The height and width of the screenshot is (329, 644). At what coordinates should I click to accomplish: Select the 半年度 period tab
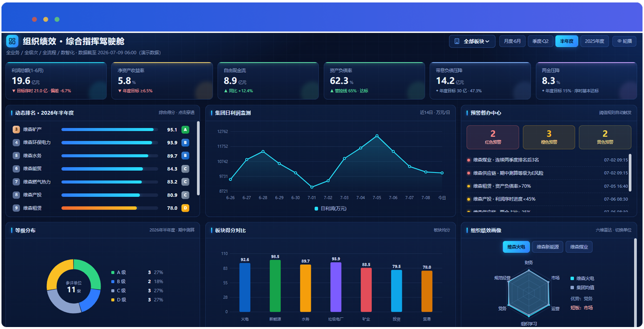(x=567, y=41)
